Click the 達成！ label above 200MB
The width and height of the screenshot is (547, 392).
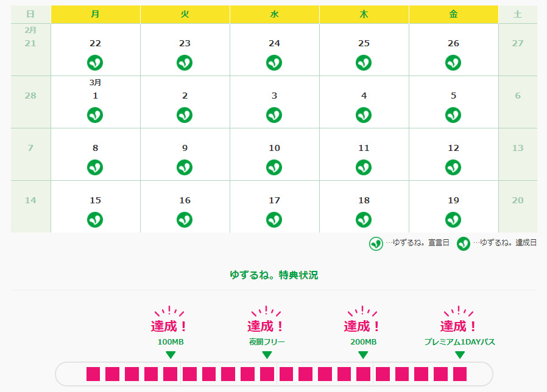[x=363, y=326]
